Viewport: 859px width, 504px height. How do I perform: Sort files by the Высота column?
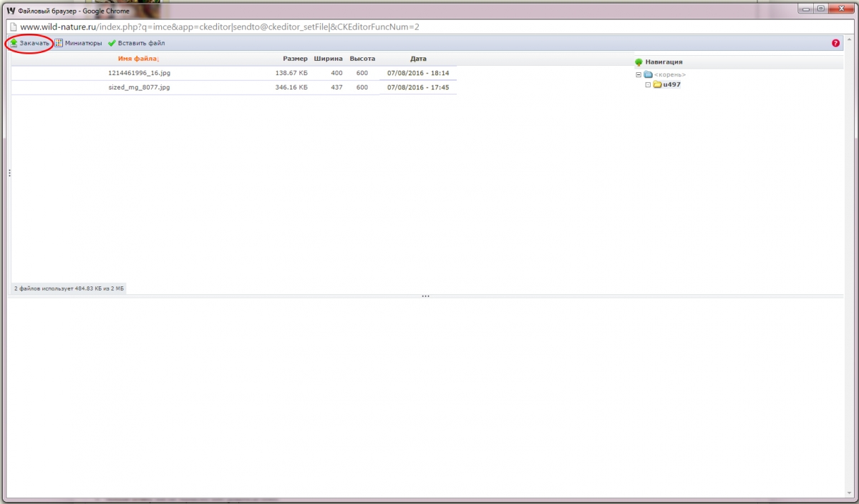tap(361, 59)
